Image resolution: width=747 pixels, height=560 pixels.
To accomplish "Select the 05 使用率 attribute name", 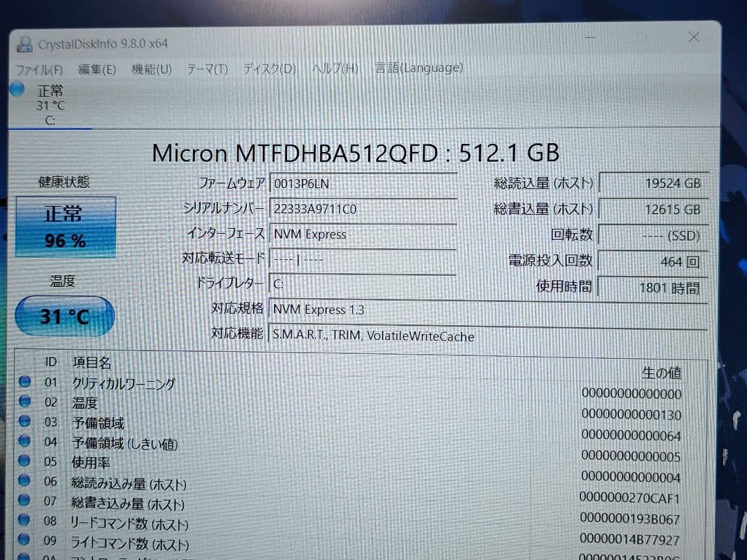I will [x=91, y=463].
